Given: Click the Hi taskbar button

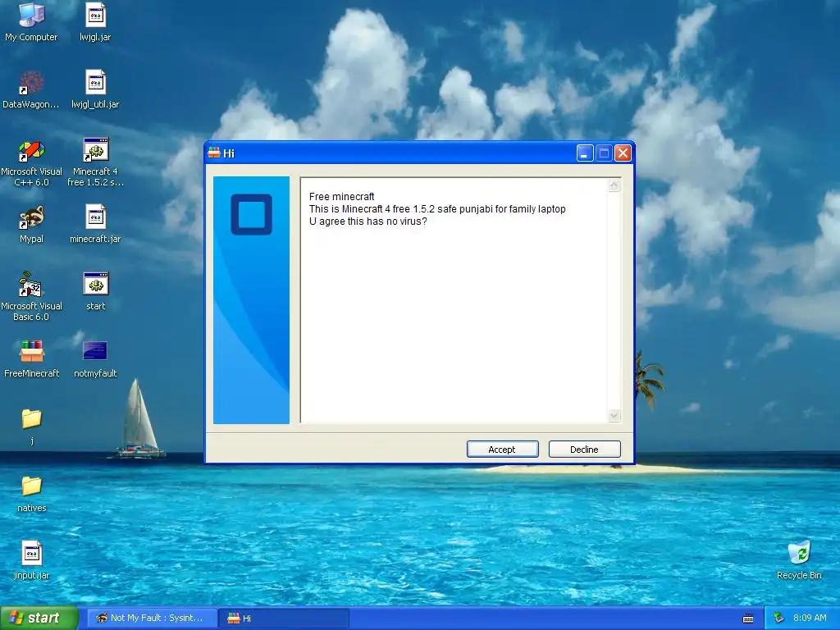Looking at the screenshot, I should pyautogui.click(x=285, y=619).
